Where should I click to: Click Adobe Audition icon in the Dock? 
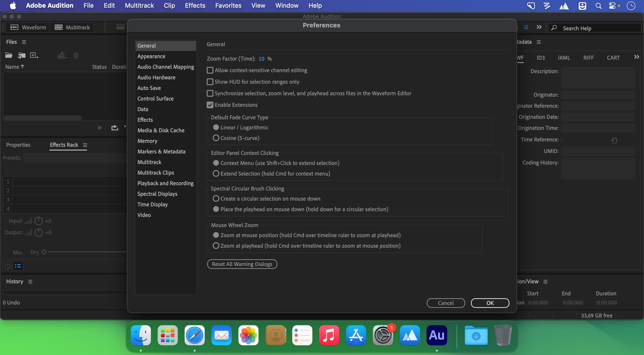coord(437,335)
